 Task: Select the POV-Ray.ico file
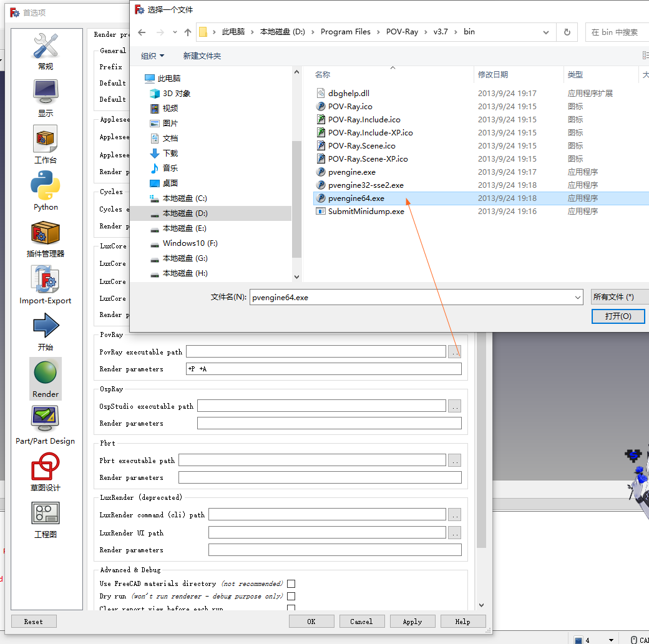pos(350,106)
